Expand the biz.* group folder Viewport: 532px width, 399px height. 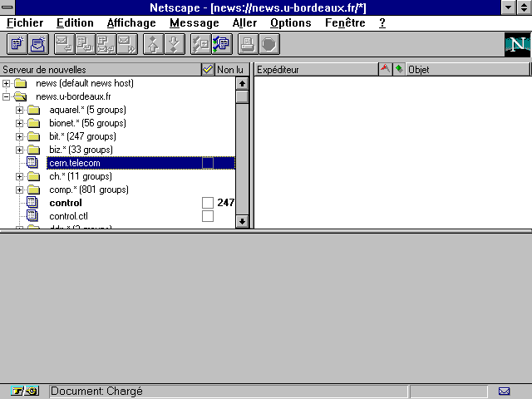(x=19, y=150)
